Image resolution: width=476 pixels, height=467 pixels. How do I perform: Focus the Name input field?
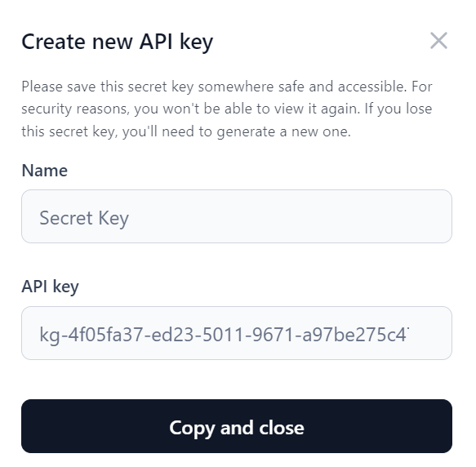pos(237,216)
